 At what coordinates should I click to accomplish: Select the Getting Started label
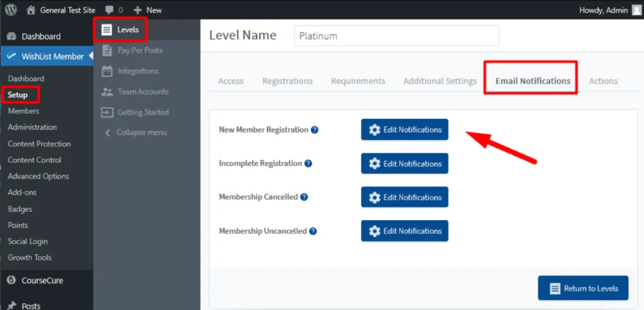coord(143,112)
